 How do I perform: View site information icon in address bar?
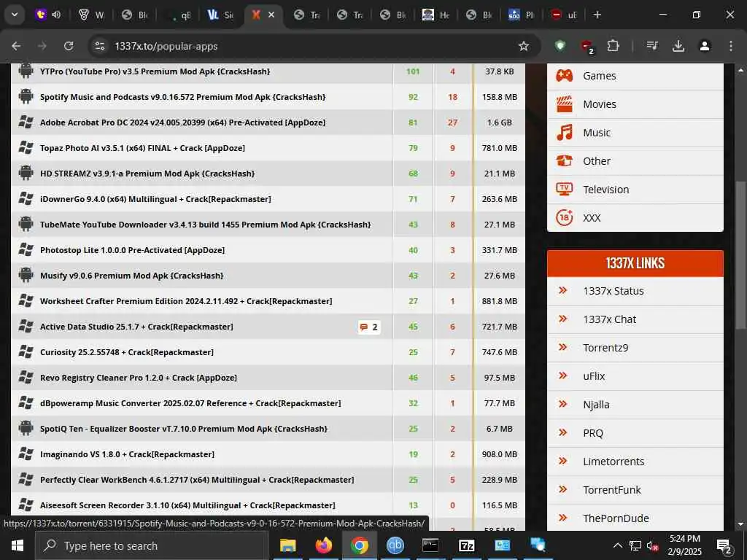[99, 46]
